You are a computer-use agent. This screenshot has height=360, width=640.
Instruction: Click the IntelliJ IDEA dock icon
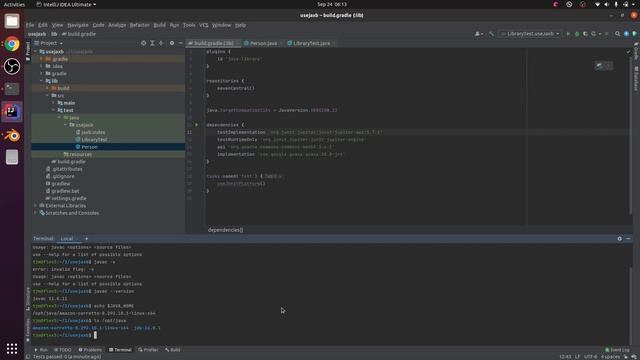pos(12,111)
